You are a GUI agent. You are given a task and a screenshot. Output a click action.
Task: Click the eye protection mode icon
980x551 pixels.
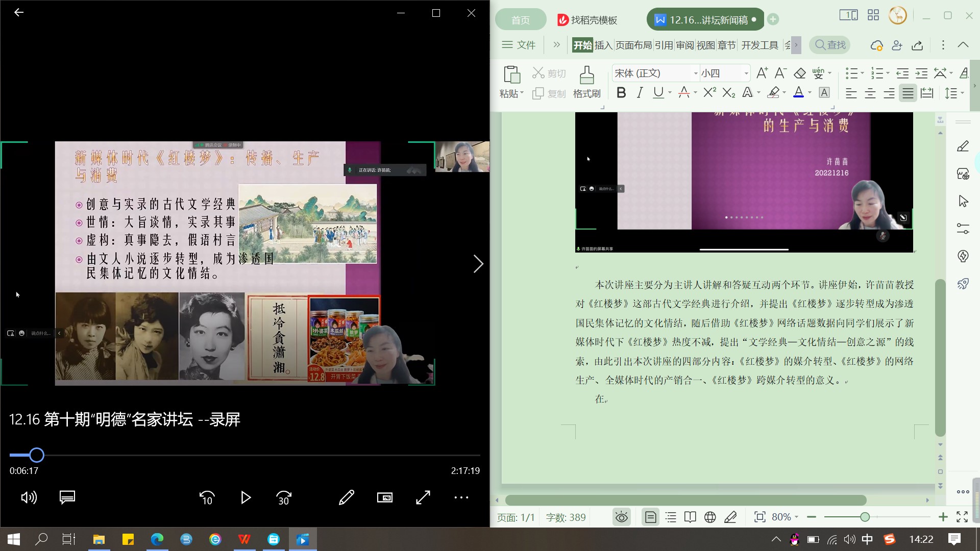621,517
